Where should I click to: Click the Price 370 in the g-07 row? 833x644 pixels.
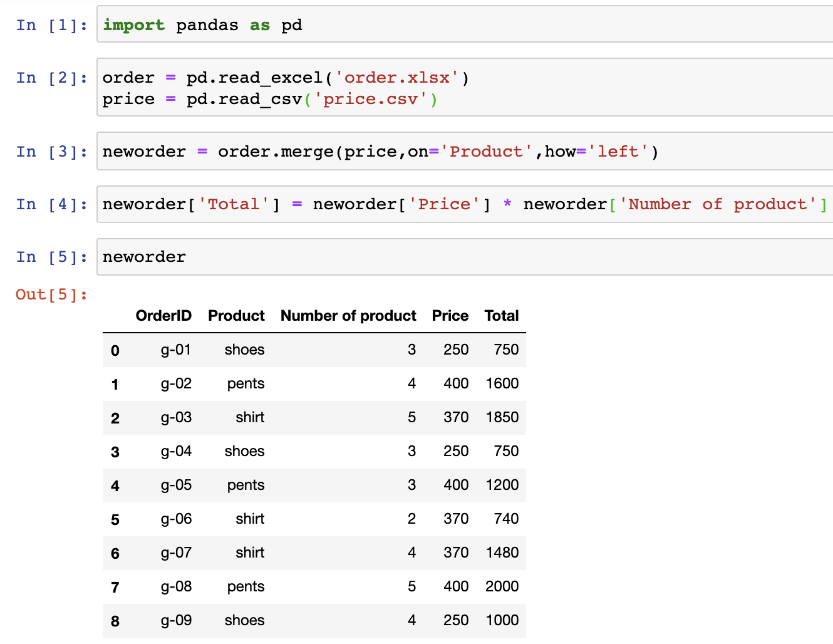(x=456, y=553)
